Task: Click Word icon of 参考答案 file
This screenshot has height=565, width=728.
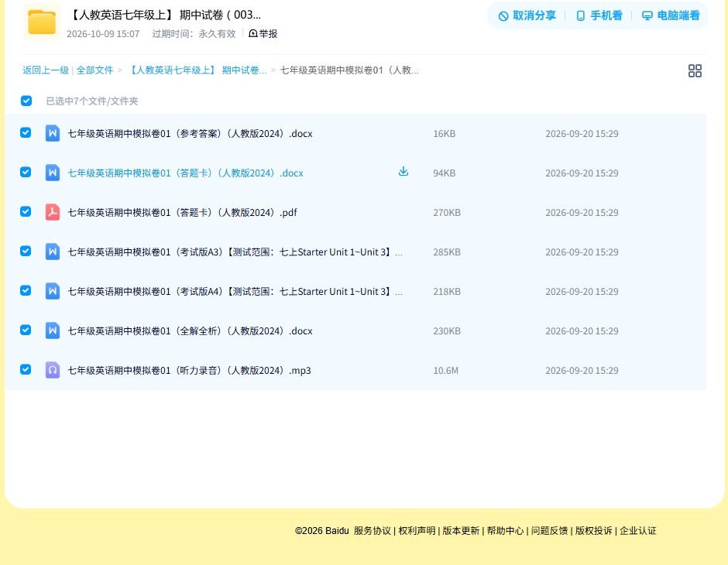Action: (53, 134)
